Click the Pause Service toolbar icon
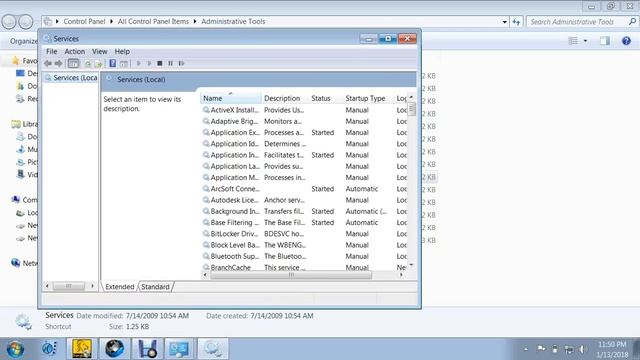The width and height of the screenshot is (640, 360). (171, 63)
